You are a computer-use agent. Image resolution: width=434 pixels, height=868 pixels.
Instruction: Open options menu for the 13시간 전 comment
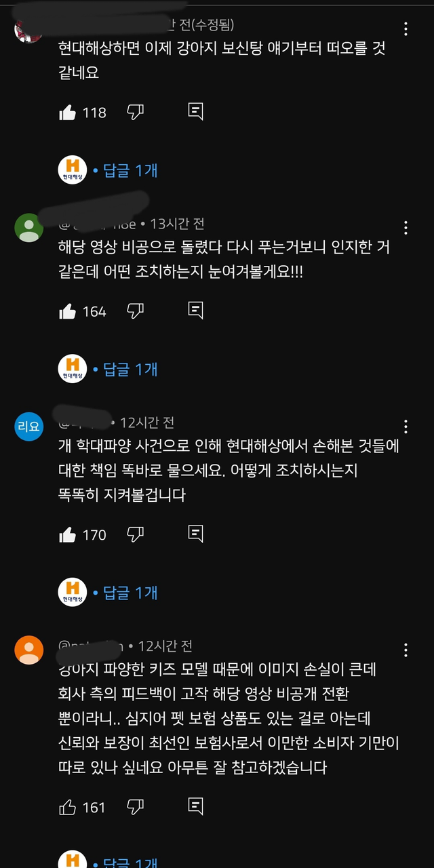click(406, 228)
